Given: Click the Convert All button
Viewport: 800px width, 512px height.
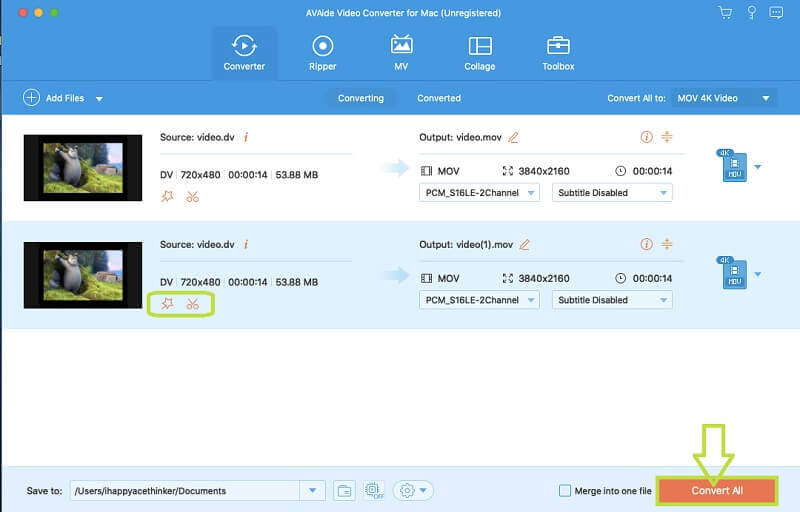Looking at the screenshot, I should (717, 491).
